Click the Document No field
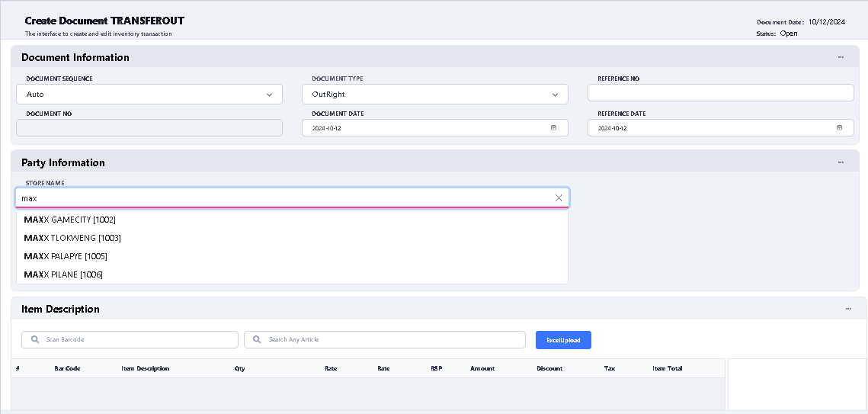This screenshot has width=868, height=414. (x=149, y=128)
